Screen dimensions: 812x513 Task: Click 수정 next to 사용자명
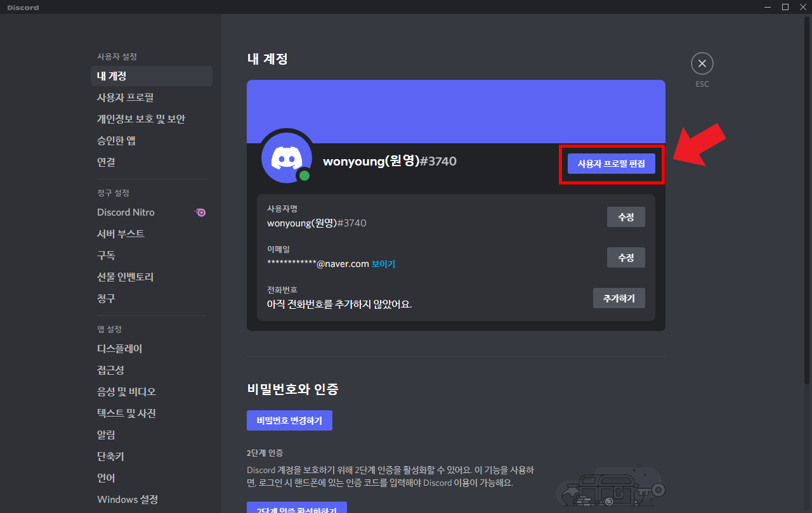tap(626, 217)
